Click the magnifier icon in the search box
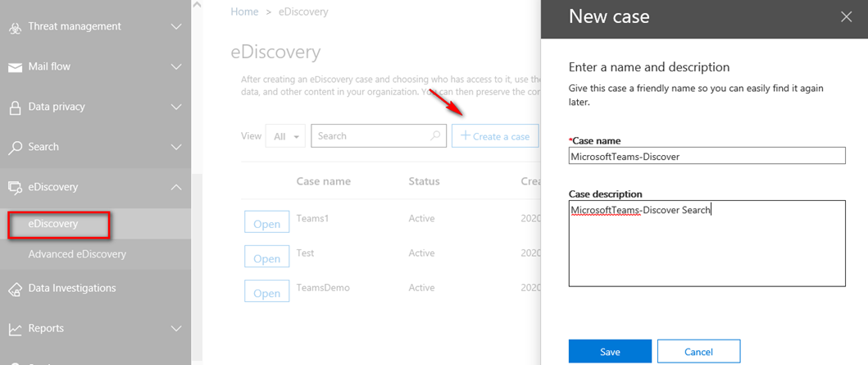 436,135
